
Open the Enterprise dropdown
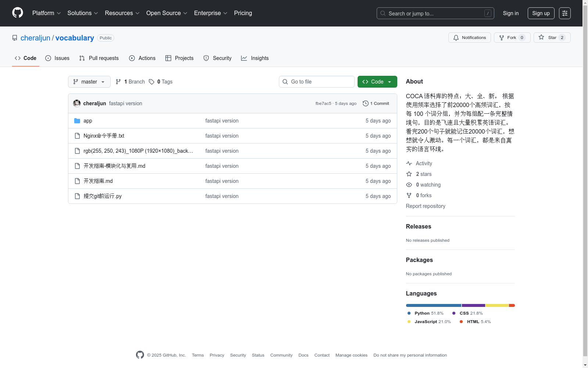tap(211, 13)
